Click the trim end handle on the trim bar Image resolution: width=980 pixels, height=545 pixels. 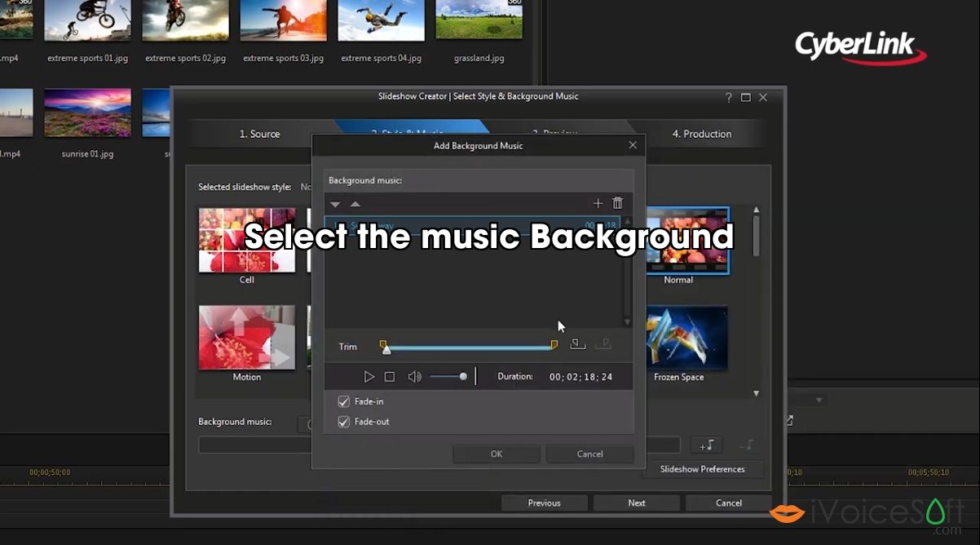[x=554, y=344]
